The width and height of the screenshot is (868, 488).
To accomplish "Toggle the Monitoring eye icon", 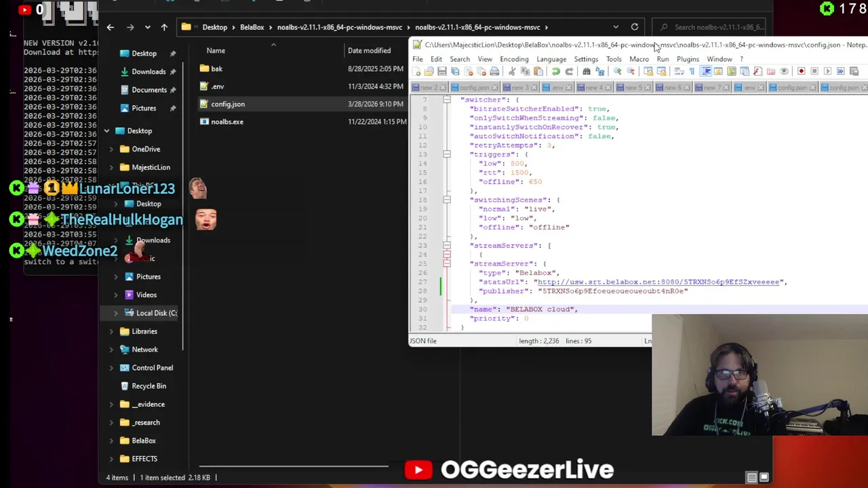I will (784, 71).
